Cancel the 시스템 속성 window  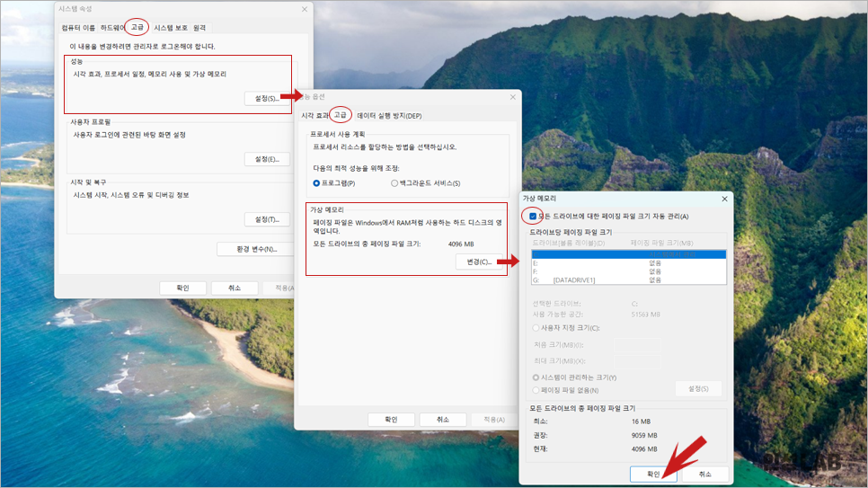point(235,288)
